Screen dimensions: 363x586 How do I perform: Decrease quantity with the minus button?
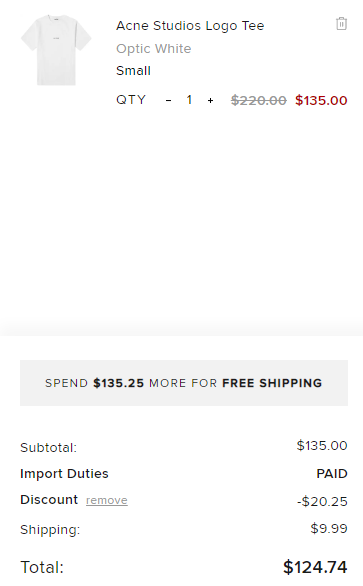pos(169,100)
